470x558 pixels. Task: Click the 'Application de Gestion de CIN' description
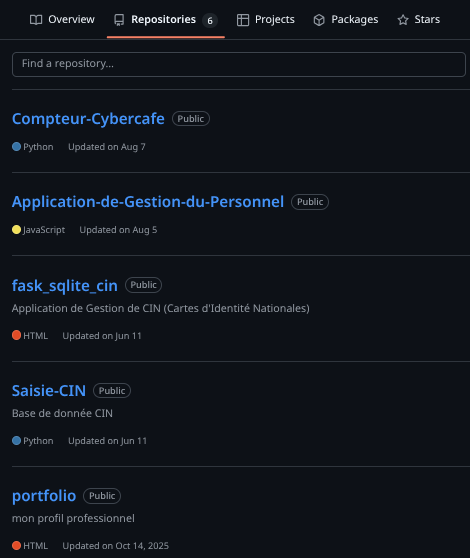click(x=160, y=308)
